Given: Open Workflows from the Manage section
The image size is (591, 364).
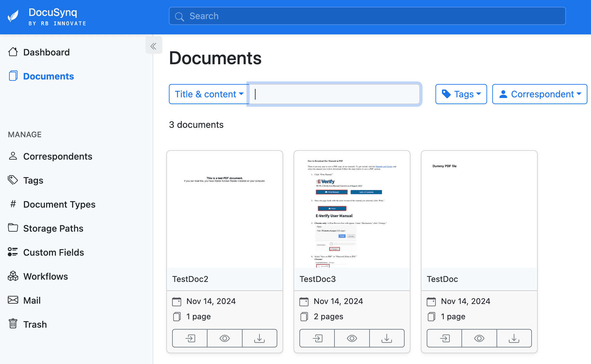Looking at the screenshot, I should click(x=45, y=276).
